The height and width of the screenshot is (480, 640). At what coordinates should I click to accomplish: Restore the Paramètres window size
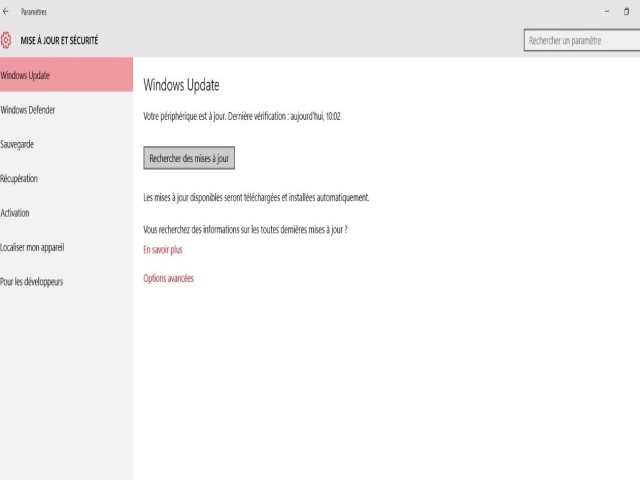coord(627,11)
